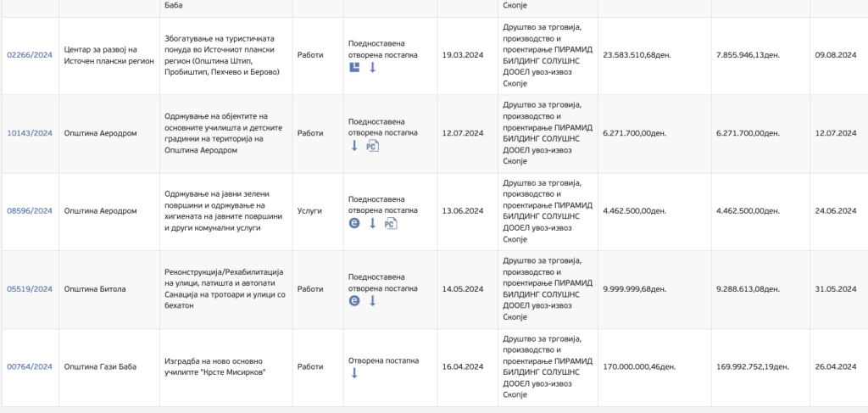Open contract number 02266/2024
The height and width of the screenshot is (413, 868).
click(30, 55)
